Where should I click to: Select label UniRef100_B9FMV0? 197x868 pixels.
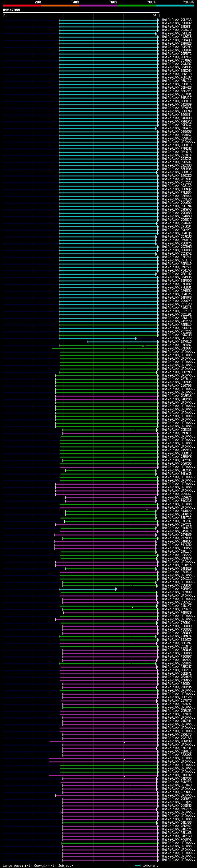[177, 589]
